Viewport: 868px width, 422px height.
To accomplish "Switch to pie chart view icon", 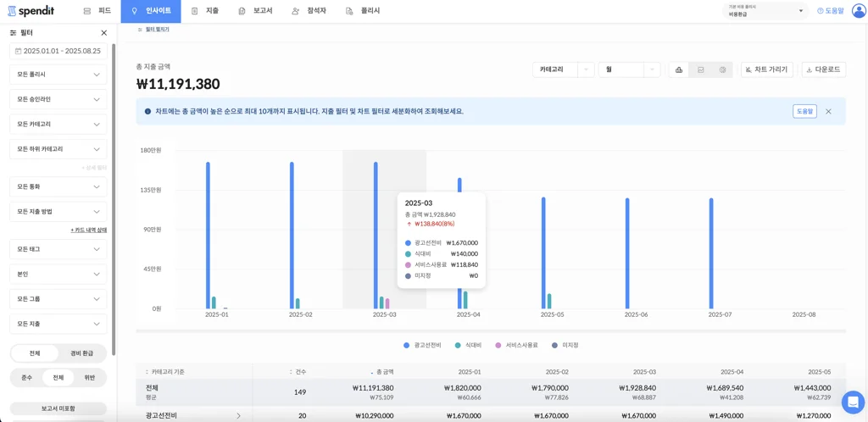I will [x=722, y=69].
